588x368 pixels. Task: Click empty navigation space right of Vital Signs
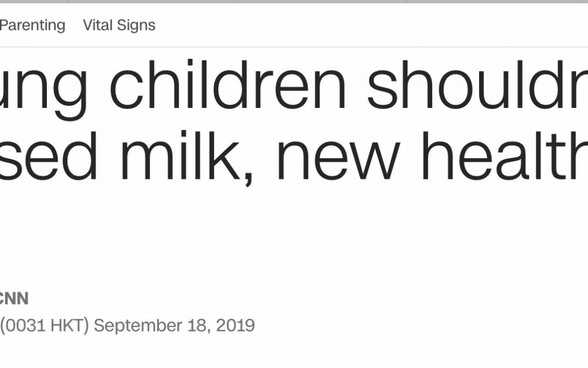(370, 25)
